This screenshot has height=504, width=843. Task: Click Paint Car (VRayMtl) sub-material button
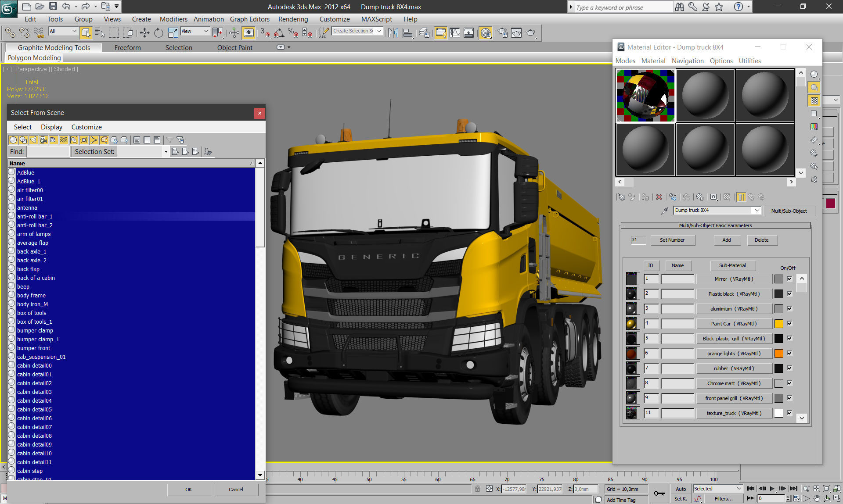734,324
